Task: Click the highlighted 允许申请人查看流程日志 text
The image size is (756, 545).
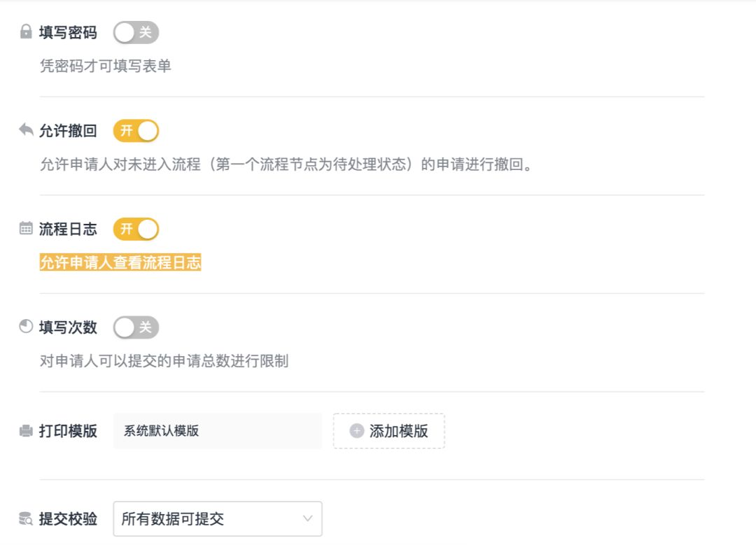Action: pos(120,263)
